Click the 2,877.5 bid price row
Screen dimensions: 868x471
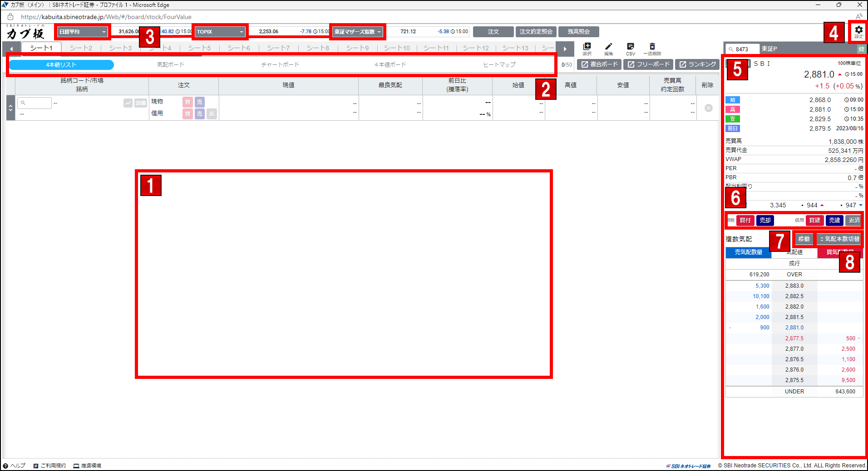click(x=794, y=339)
